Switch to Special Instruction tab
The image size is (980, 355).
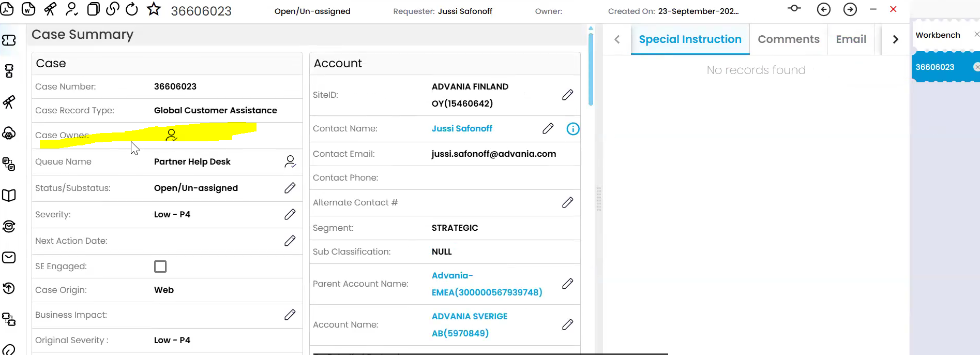coord(690,39)
